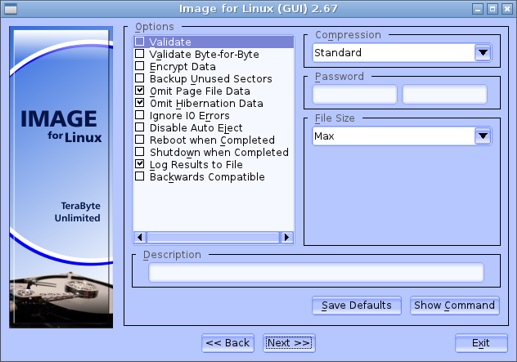The height and width of the screenshot is (362, 517).
Task: Click the options list right scroll arrow
Action: pos(286,237)
